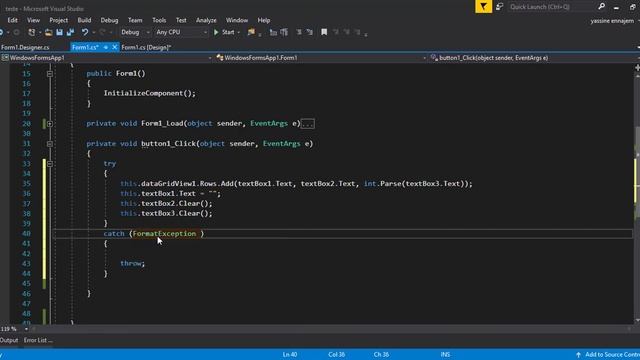The height and width of the screenshot is (360, 640).
Task: Open the Help menu
Action: tap(264, 20)
